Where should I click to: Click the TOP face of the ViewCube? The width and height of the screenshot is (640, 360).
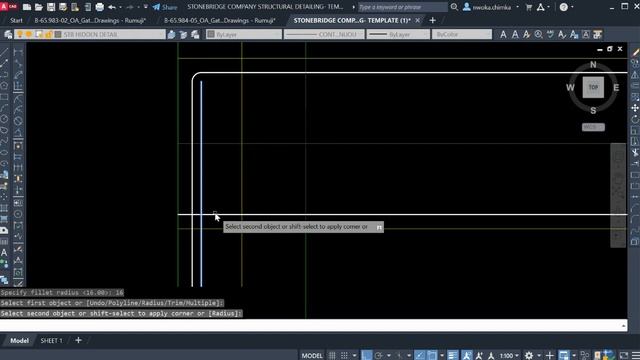(593, 87)
